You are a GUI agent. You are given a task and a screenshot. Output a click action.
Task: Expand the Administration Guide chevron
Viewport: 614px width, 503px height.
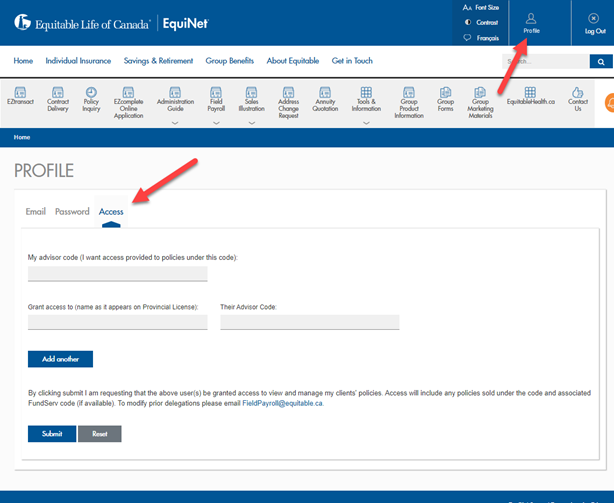pyautogui.click(x=175, y=123)
